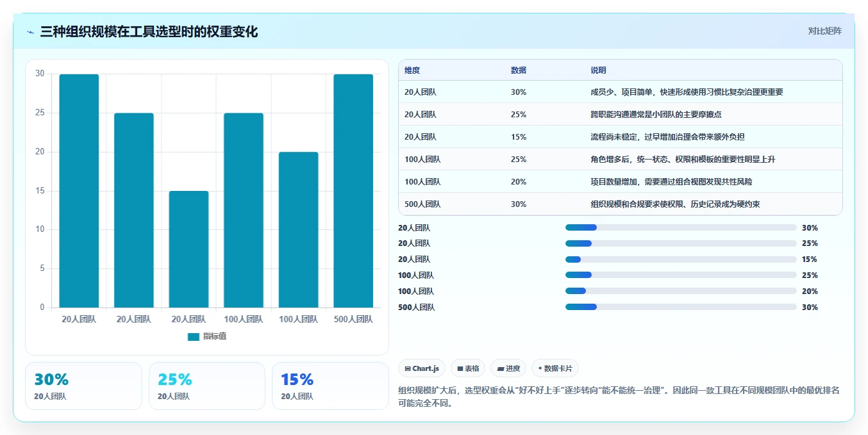Select the 20人团队 chart bar valued 15

(x=188, y=249)
